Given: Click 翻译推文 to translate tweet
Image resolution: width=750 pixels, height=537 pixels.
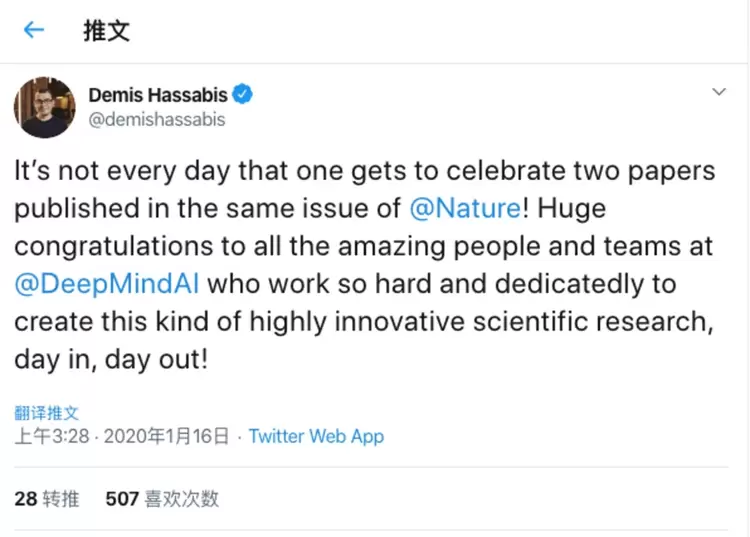Looking at the screenshot, I should click(x=46, y=412).
